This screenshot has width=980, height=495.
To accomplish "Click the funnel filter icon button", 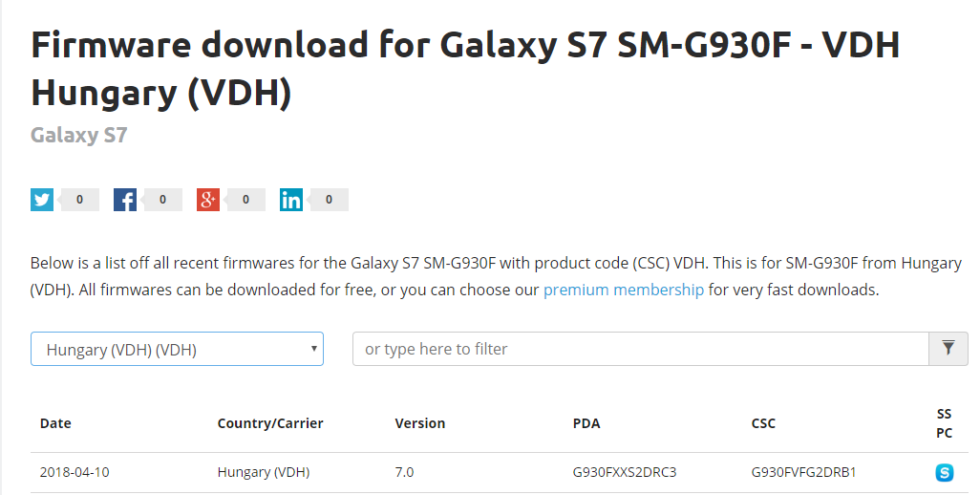I will click(x=948, y=349).
